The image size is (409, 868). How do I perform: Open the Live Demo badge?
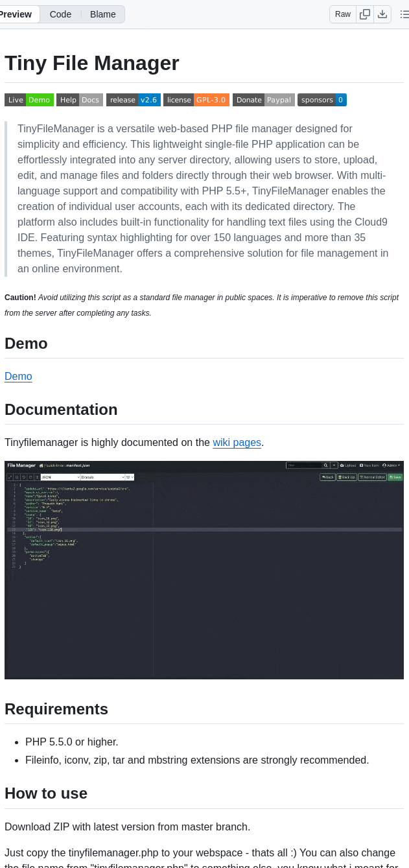[x=29, y=100]
